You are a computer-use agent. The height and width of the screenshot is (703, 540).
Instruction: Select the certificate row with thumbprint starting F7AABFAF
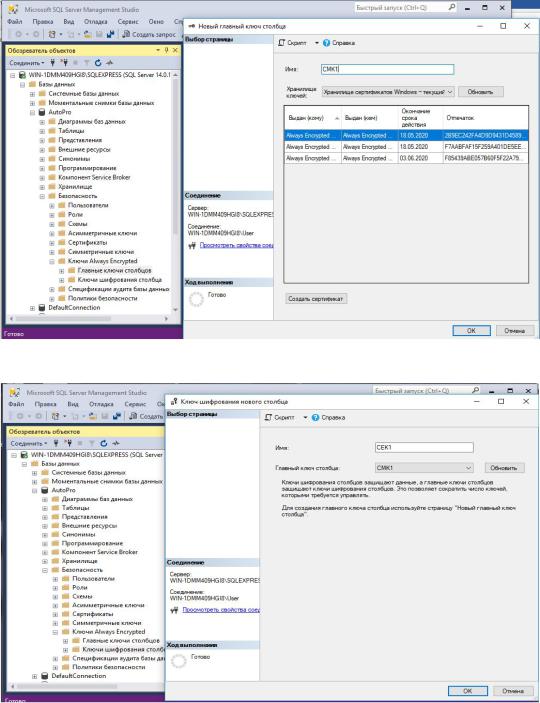pyautogui.click(x=406, y=147)
